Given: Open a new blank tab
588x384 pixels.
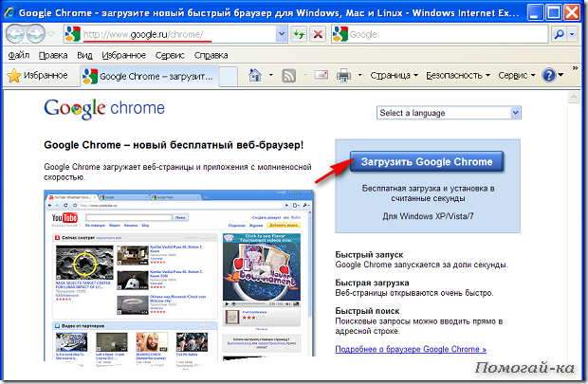Looking at the screenshot, I should [x=228, y=76].
